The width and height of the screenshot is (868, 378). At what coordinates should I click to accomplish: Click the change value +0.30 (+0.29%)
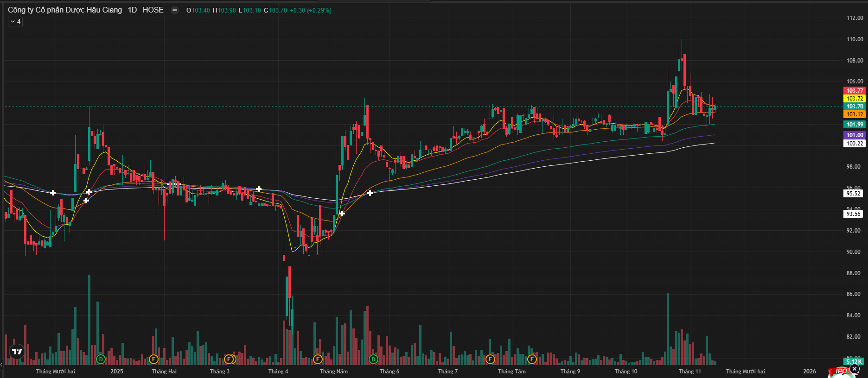311,10
